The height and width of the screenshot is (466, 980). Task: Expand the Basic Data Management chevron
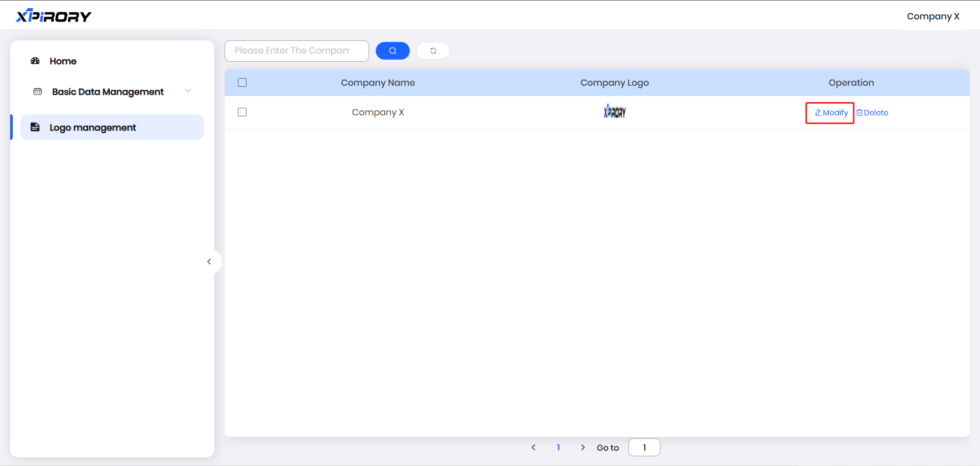tap(187, 91)
